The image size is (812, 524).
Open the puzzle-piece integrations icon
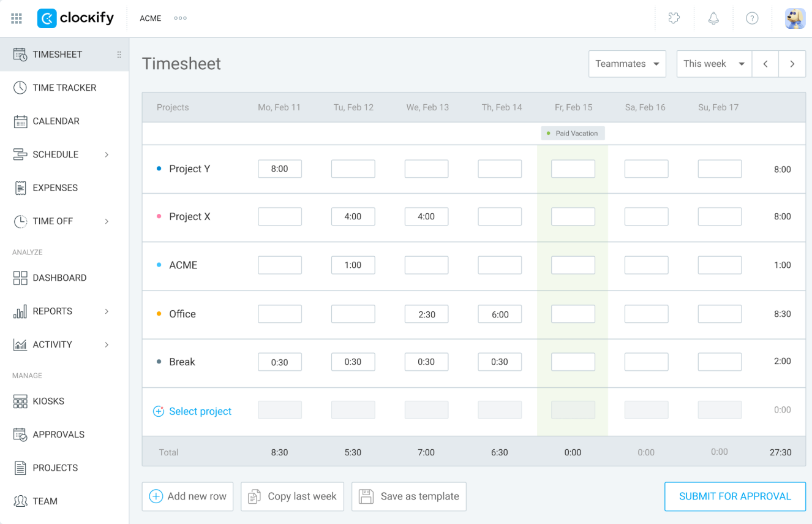pyautogui.click(x=674, y=18)
